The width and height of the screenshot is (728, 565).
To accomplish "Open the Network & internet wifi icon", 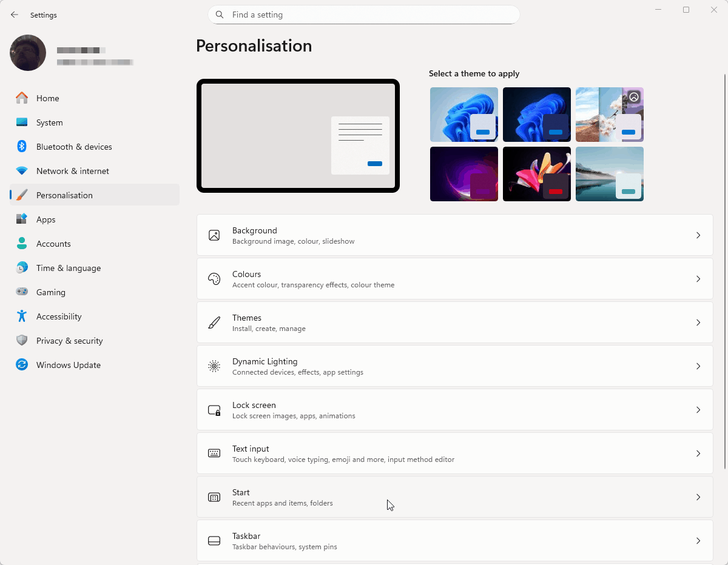I will (22, 171).
